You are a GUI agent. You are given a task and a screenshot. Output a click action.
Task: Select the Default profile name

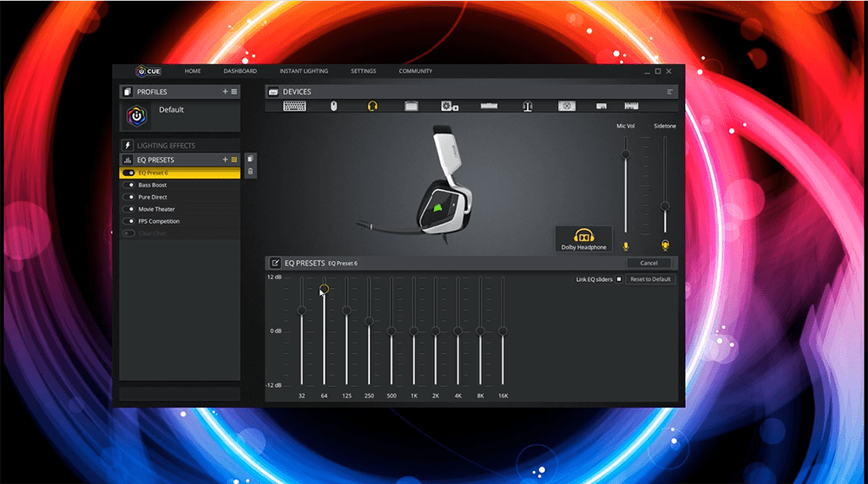[171, 109]
